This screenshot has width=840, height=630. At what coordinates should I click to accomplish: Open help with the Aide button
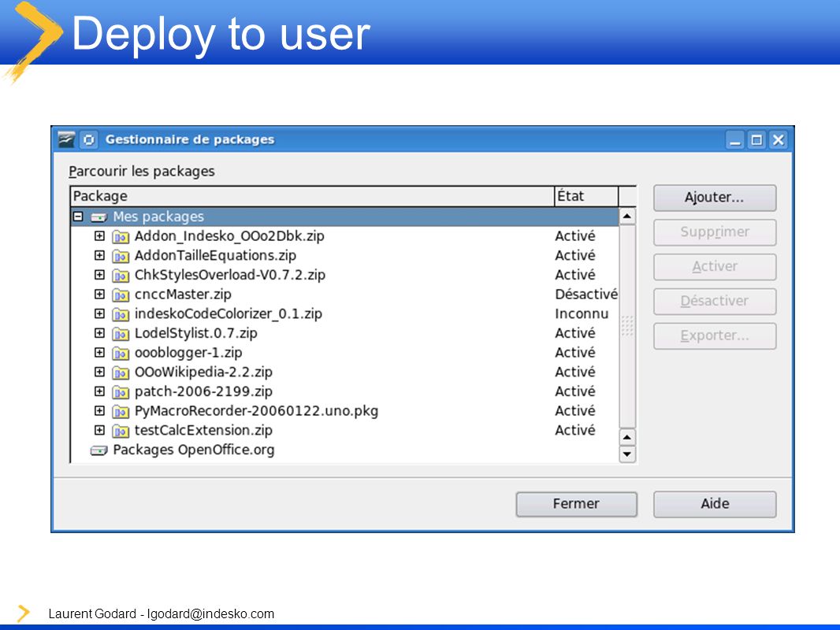click(715, 504)
